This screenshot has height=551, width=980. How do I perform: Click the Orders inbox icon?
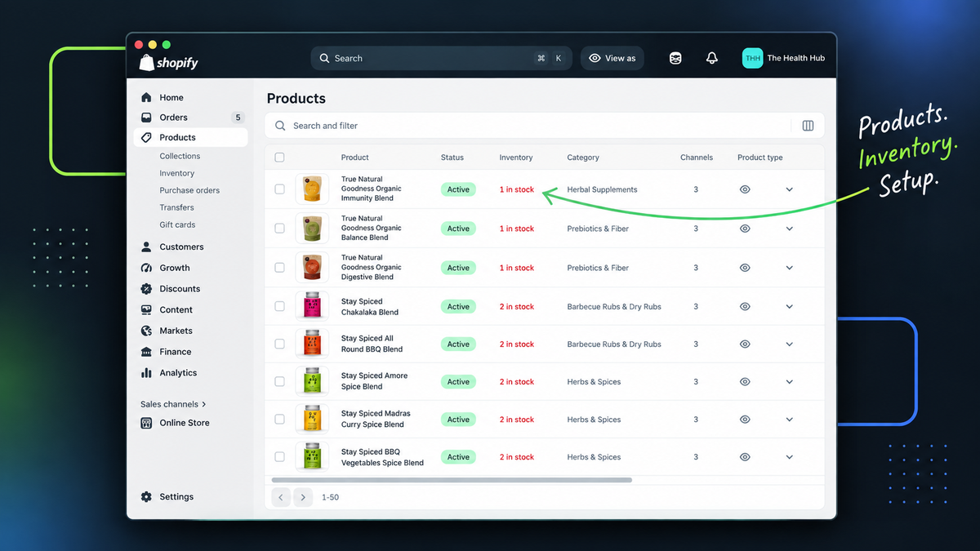pos(146,118)
